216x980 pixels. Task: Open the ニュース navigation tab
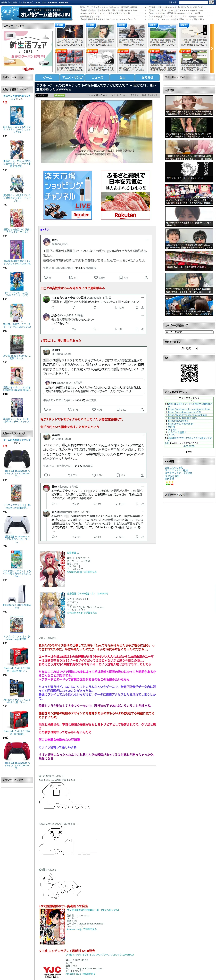pos(97,77)
